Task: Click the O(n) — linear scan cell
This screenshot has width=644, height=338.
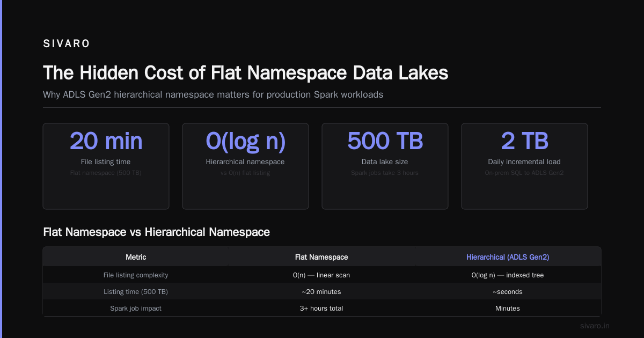Action: point(321,275)
